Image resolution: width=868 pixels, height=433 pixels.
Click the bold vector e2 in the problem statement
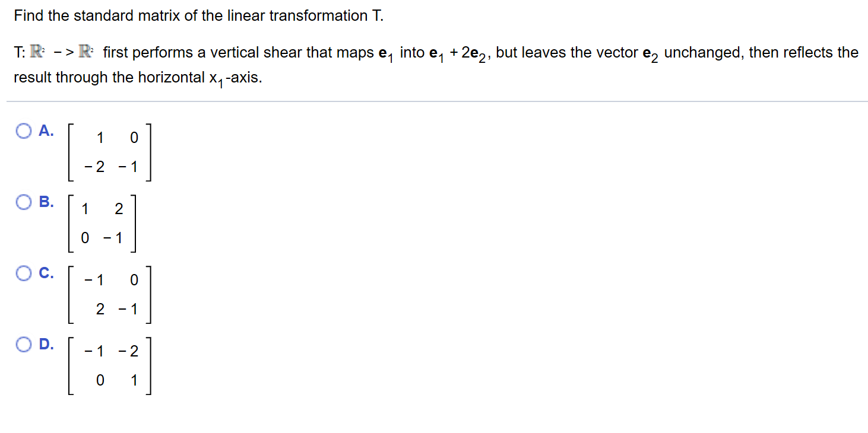[649, 53]
